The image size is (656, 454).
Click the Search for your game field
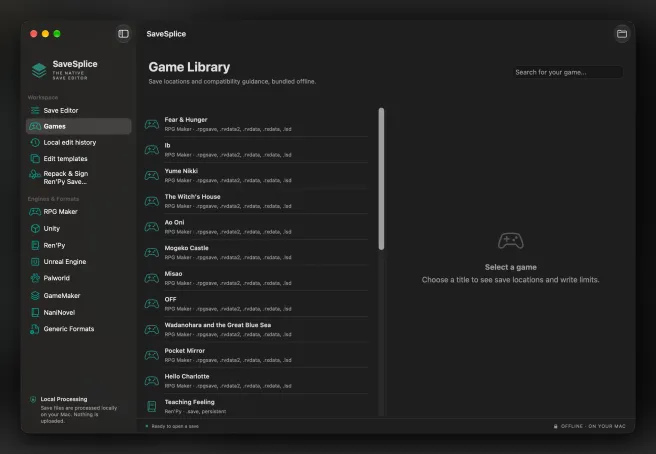(568, 72)
